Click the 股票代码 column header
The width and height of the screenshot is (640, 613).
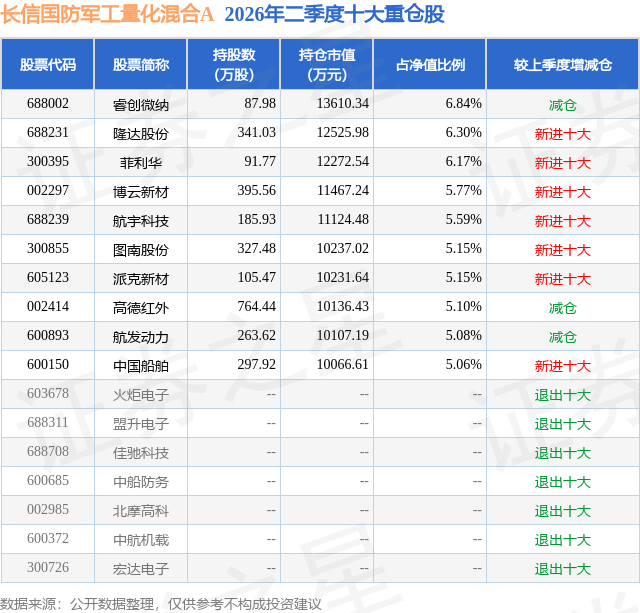(48, 64)
